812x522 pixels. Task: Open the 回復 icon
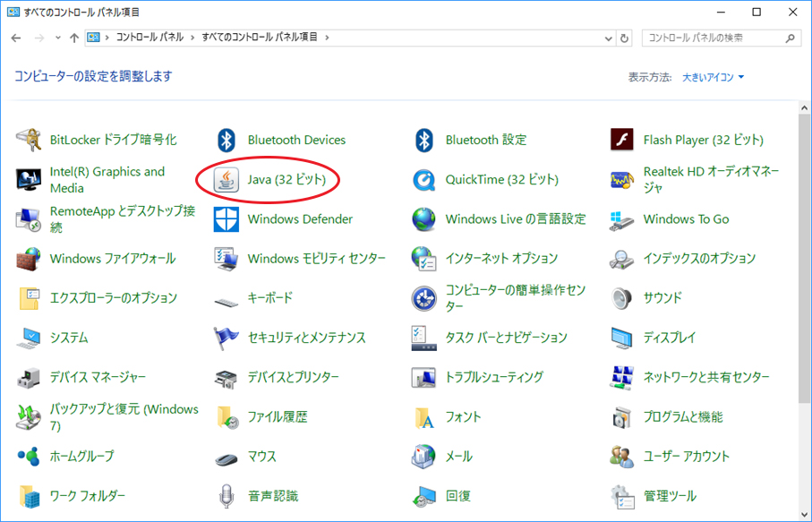click(x=424, y=496)
